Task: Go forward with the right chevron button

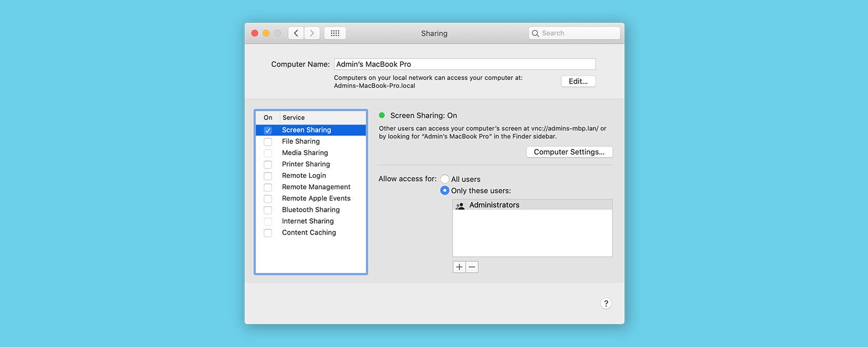Action: point(312,33)
